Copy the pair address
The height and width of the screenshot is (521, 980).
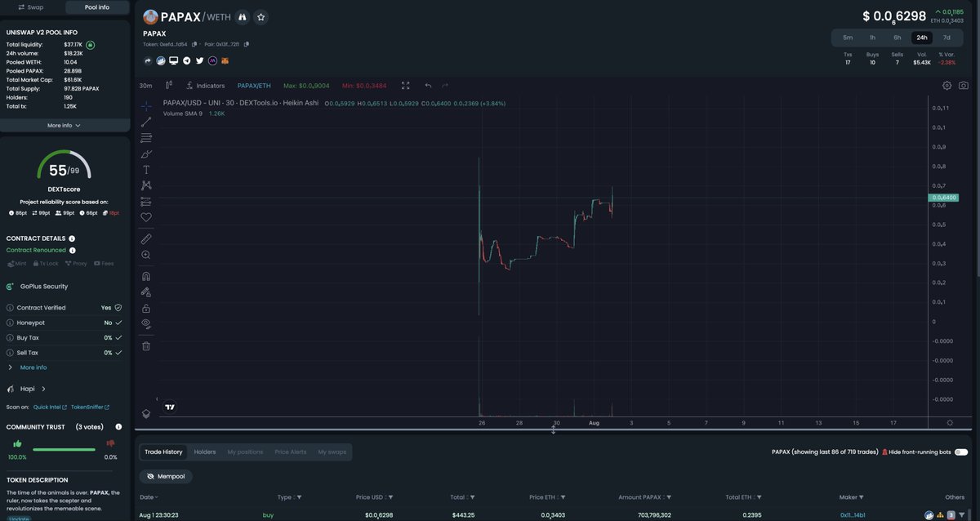tap(247, 44)
